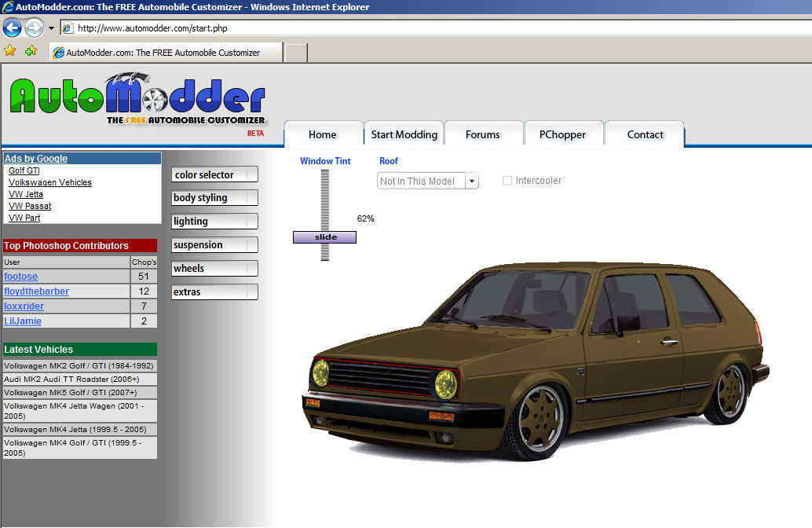Select Volkswagen MK4 Jetta Wagen (2001 - 2005)
Image resolution: width=812 pixels, height=528 pixels.
point(80,411)
